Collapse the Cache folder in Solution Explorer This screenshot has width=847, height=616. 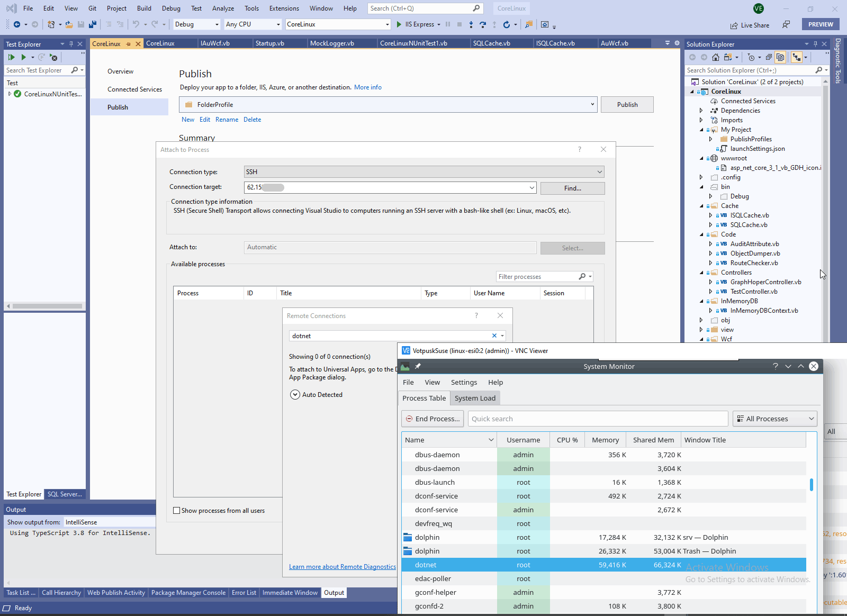[701, 206]
